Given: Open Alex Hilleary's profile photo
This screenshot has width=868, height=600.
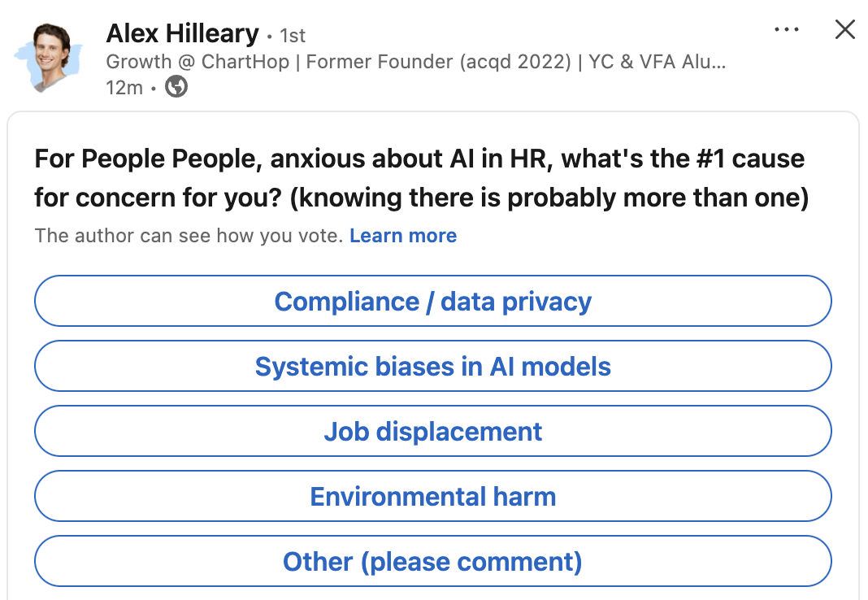Looking at the screenshot, I should [x=49, y=58].
